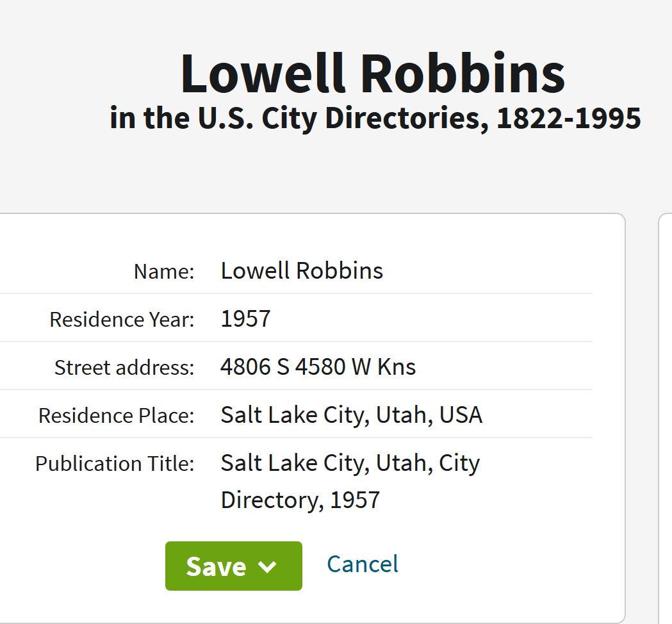Select the Residence Year label
672x624 pixels.
pyautogui.click(x=122, y=319)
